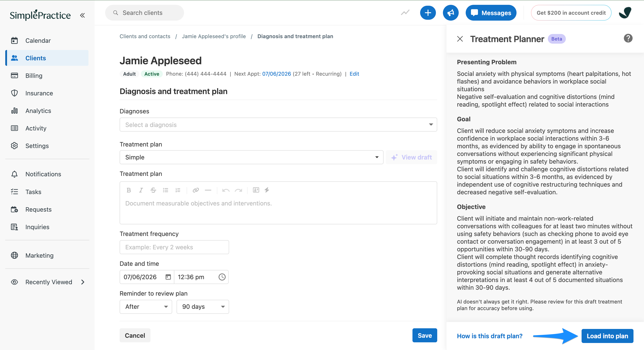Click View draft button
644x350 pixels.
click(x=412, y=157)
